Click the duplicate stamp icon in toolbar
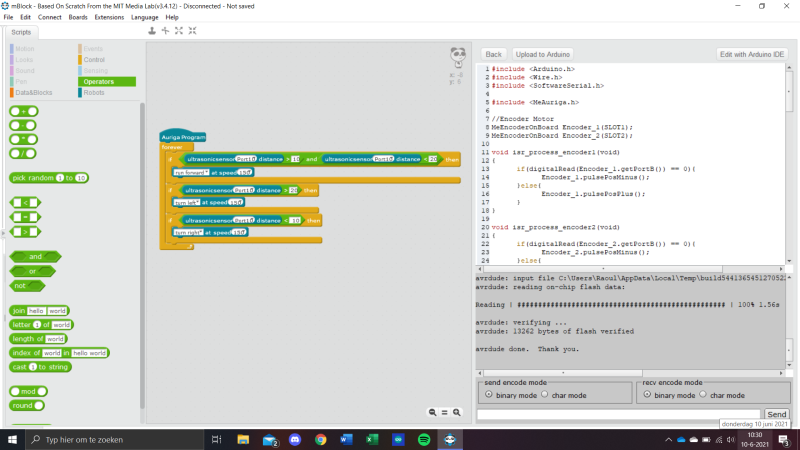Viewport: 800px width, 450px height. 152,31
